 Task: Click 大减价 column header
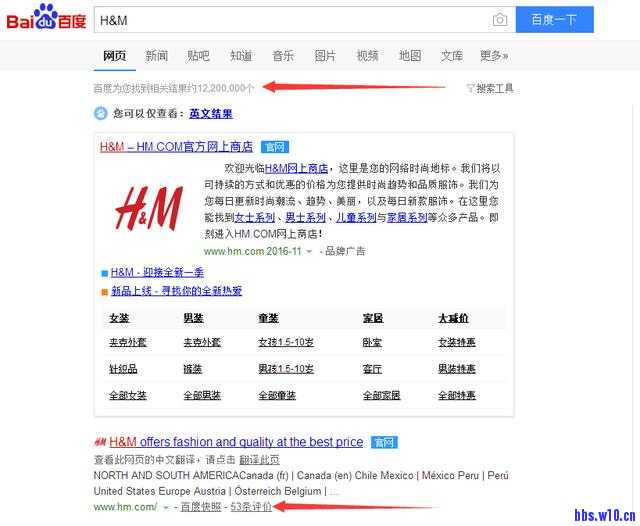point(453,318)
